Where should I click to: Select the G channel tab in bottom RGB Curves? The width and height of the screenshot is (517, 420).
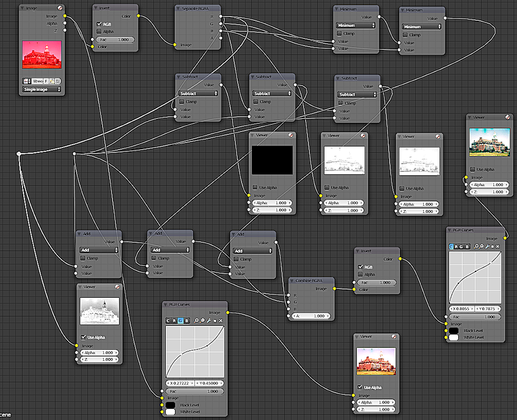[181, 320]
